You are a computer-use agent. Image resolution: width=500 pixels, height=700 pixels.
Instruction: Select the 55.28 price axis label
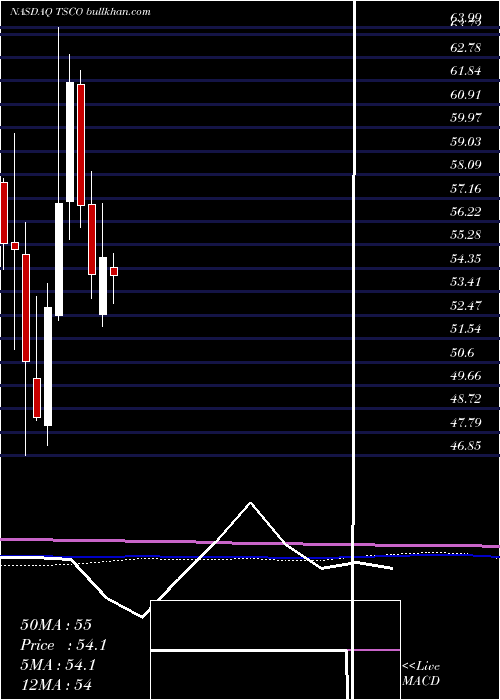[x=466, y=234]
